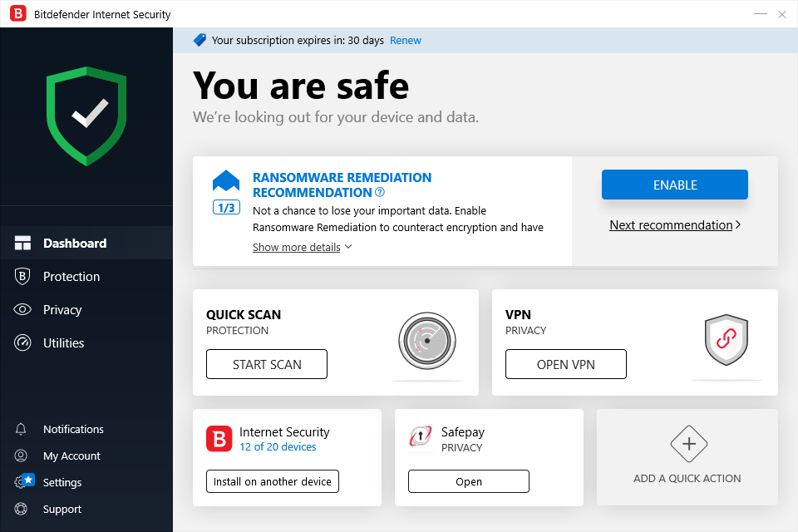Click the Settings gear icon
This screenshot has width=798, height=532.
(22, 482)
